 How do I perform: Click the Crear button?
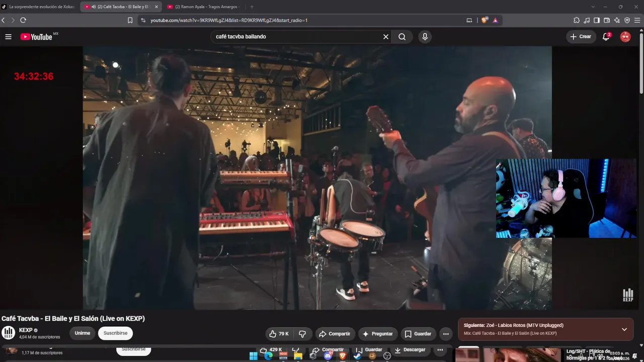pos(581,37)
